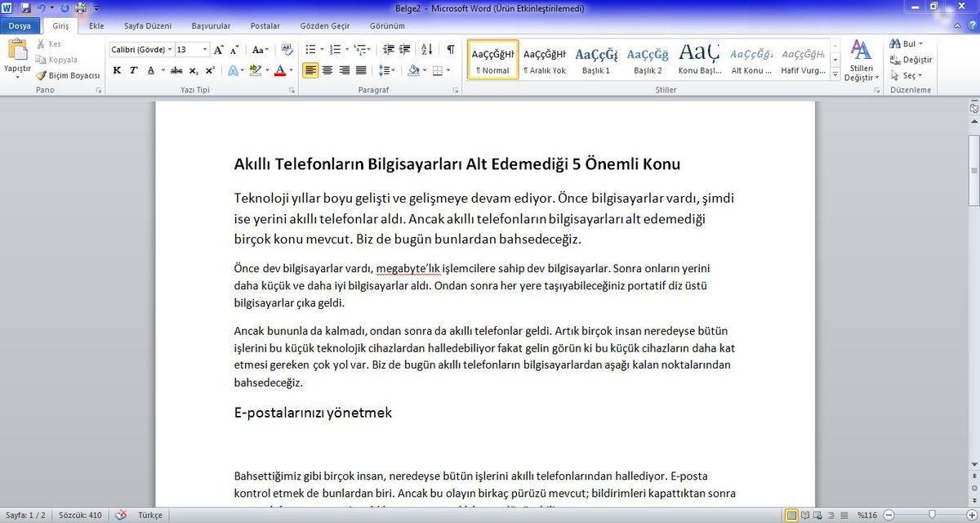Image resolution: width=980 pixels, height=523 pixels.
Task: Click Sözcük: 410 word count indicator
Action: click(80, 515)
